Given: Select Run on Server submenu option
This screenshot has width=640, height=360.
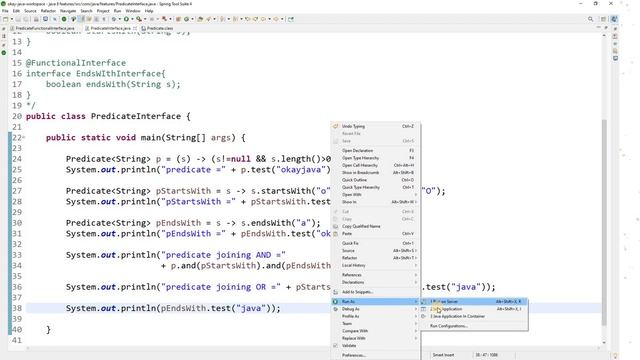Looking at the screenshot, I should (x=474, y=302).
